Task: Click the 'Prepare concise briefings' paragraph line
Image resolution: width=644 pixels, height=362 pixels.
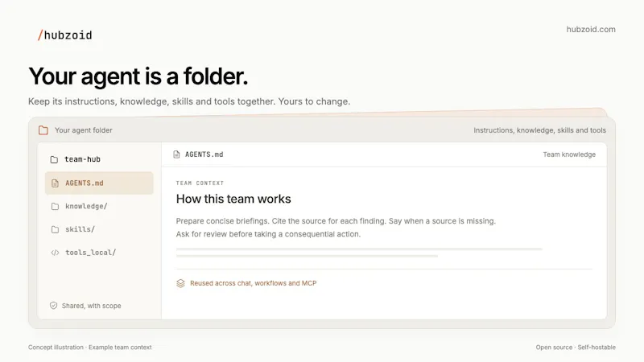Action: click(x=336, y=220)
